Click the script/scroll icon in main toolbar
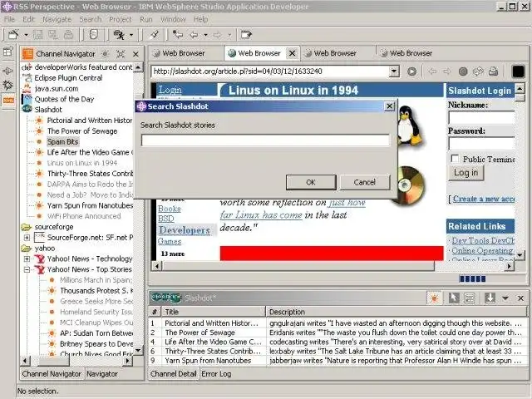 pyautogui.click(x=94, y=34)
